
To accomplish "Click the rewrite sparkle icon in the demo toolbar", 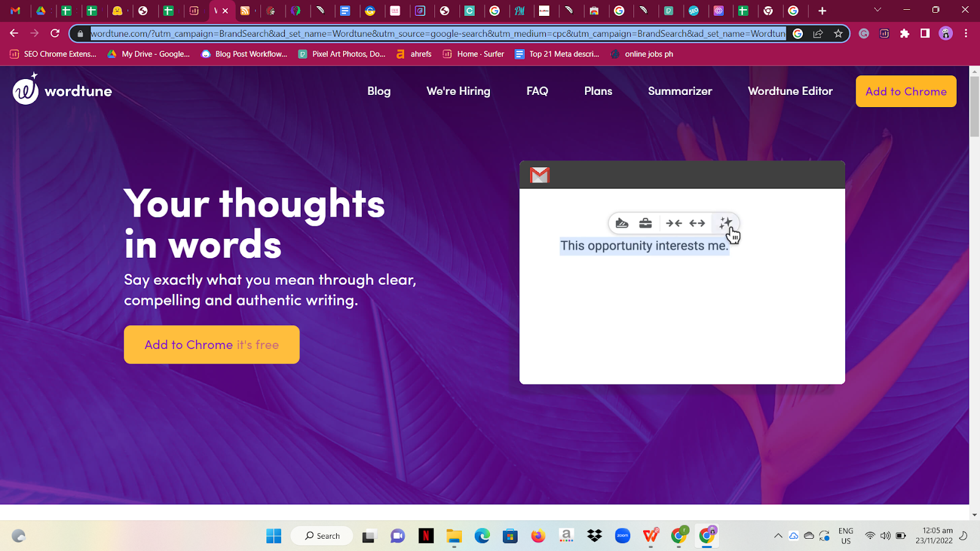I will [726, 223].
